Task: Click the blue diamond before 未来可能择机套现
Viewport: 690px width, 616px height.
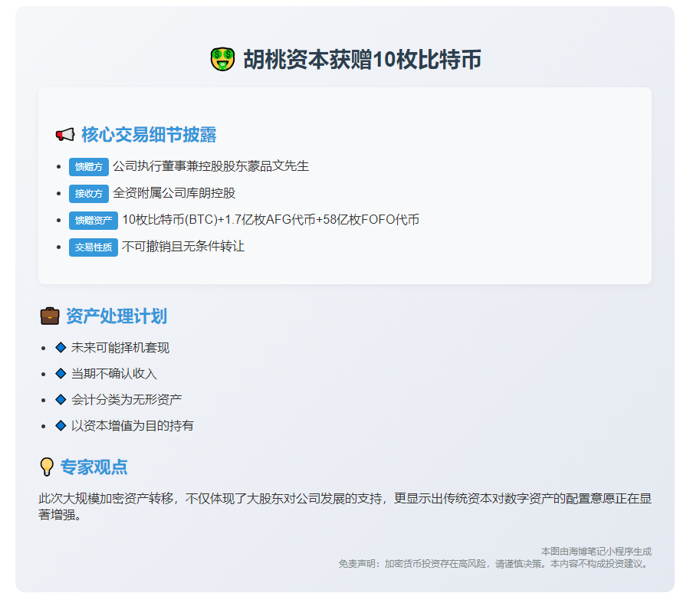Action: coord(61,348)
